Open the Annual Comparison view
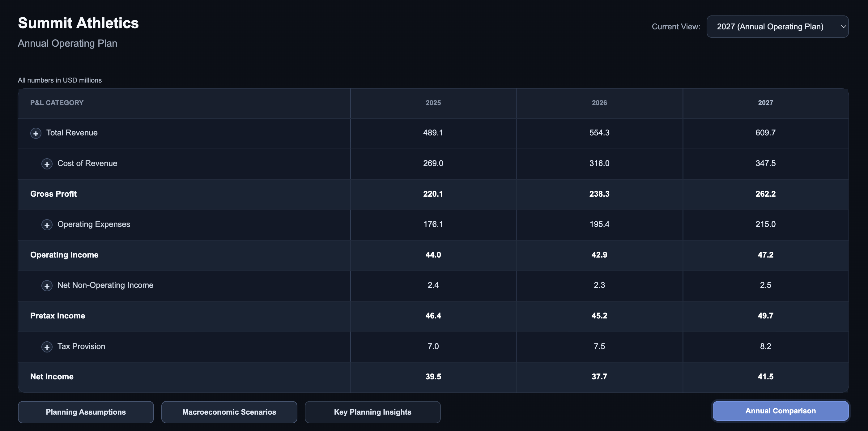The image size is (868, 431). (x=781, y=411)
